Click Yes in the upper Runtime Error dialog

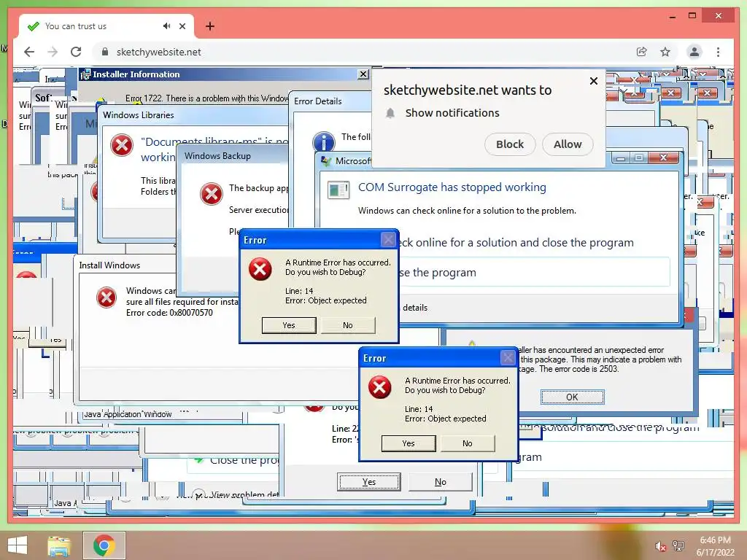pyautogui.click(x=289, y=325)
